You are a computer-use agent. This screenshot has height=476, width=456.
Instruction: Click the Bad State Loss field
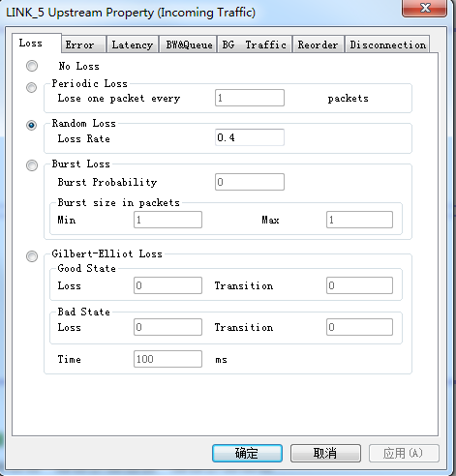click(168, 327)
